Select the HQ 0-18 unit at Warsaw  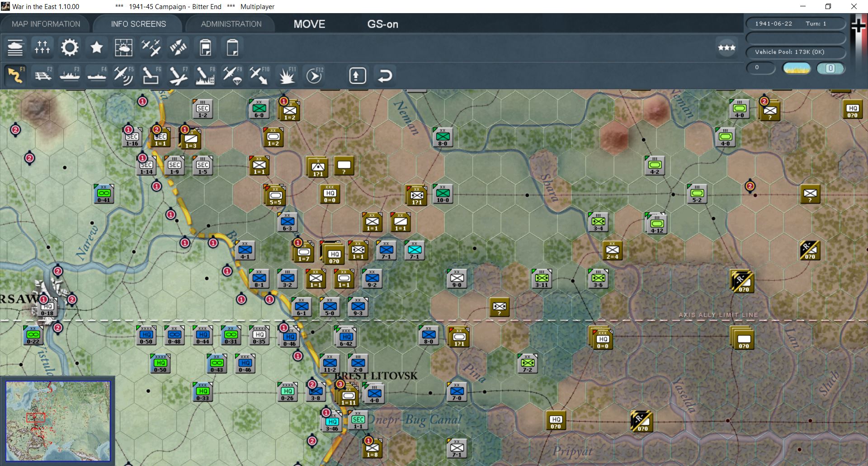[47, 308]
